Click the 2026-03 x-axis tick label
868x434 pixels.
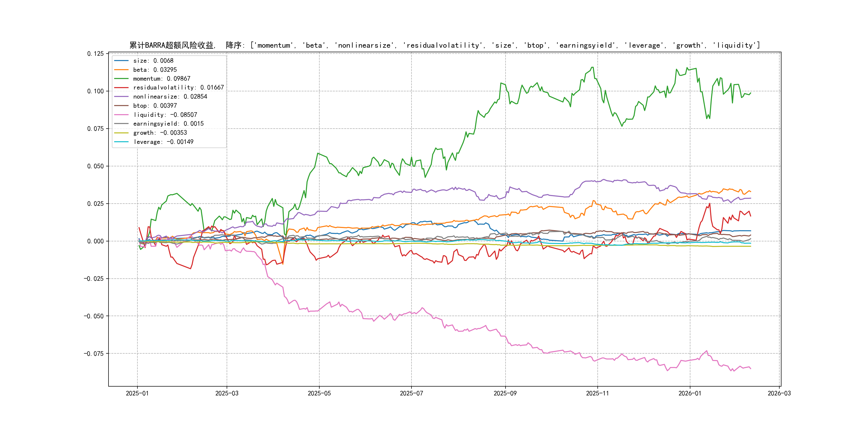click(x=779, y=393)
